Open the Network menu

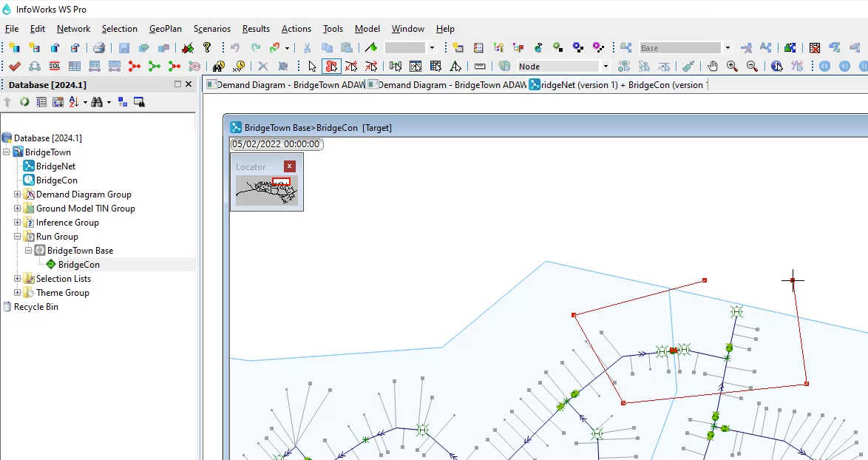[x=73, y=29]
